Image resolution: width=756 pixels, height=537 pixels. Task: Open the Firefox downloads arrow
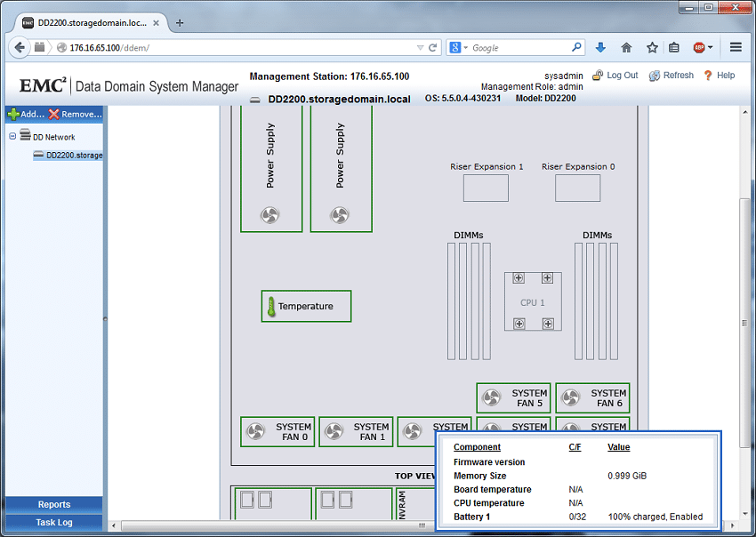[x=600, y=47]
